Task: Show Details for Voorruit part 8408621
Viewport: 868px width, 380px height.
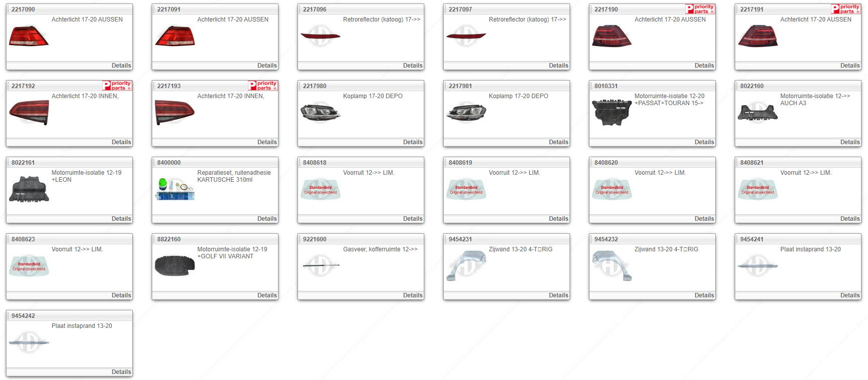Action: [x=850, y=219]
